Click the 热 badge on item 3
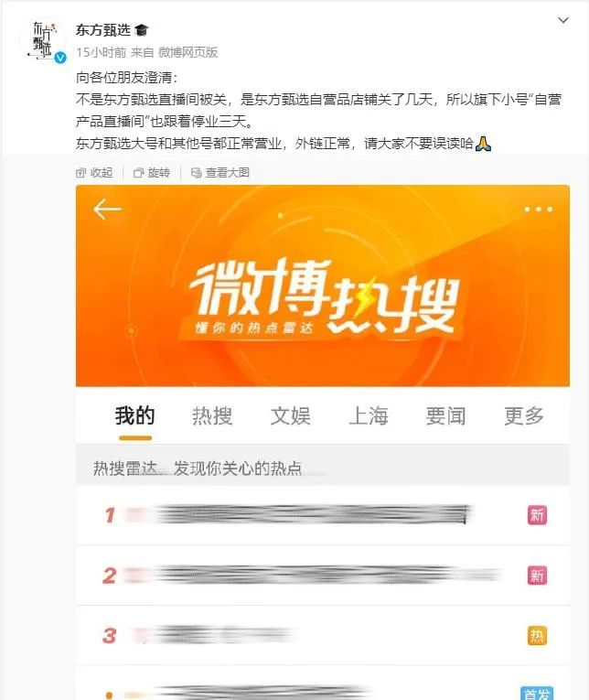 pos(537,636)
